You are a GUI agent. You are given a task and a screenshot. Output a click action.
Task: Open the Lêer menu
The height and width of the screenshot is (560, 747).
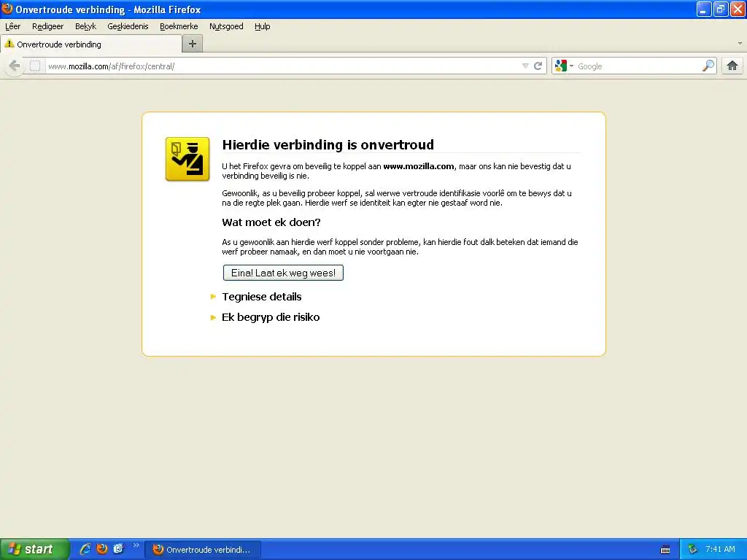click(x=13, y=26)
